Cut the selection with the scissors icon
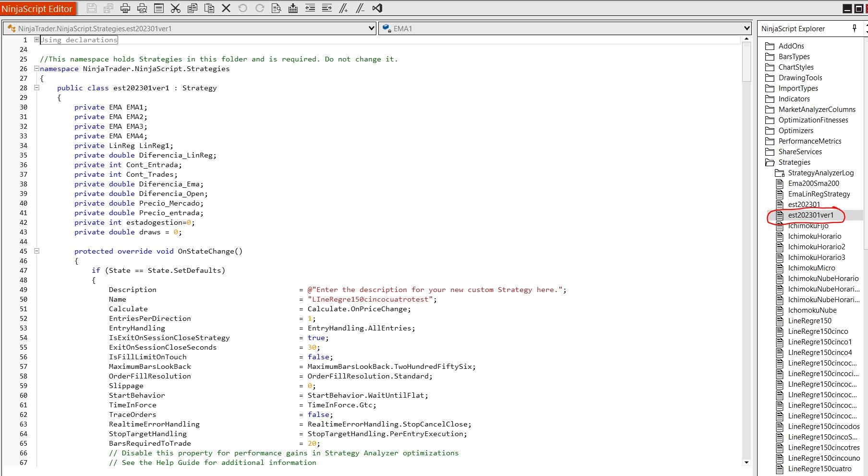 pyautogui.click(x=176, y=8)
